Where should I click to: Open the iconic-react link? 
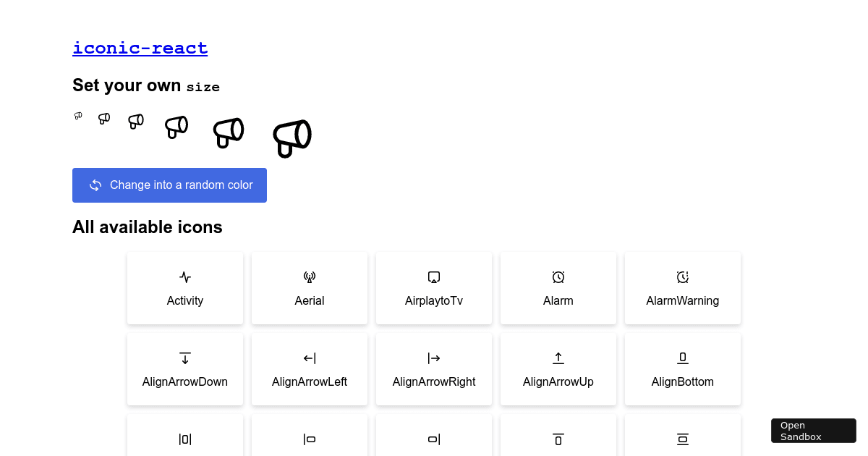[140, 48]
